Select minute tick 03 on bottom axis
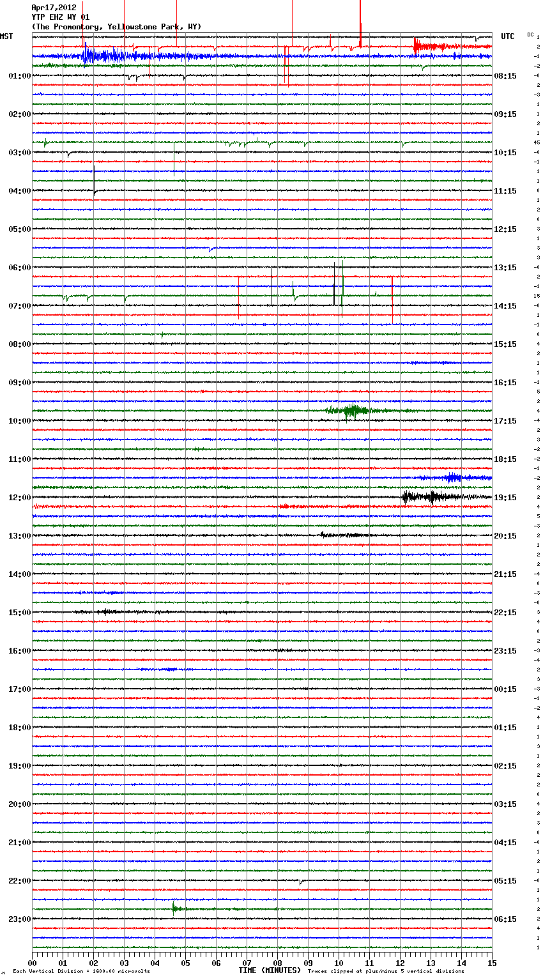The height and width of the screenshot is (980, 543). 124,963
